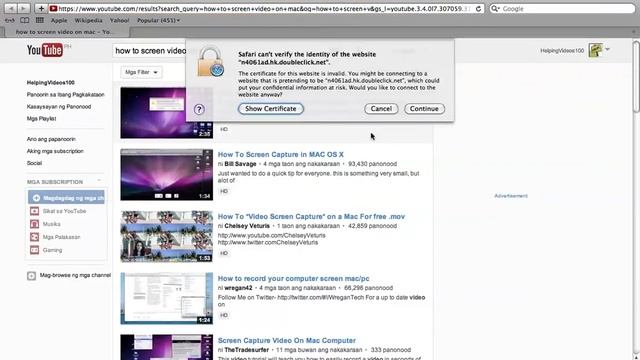Click the 2:35 video thumbnail
The image size is (640, 360).
point(166,112)
